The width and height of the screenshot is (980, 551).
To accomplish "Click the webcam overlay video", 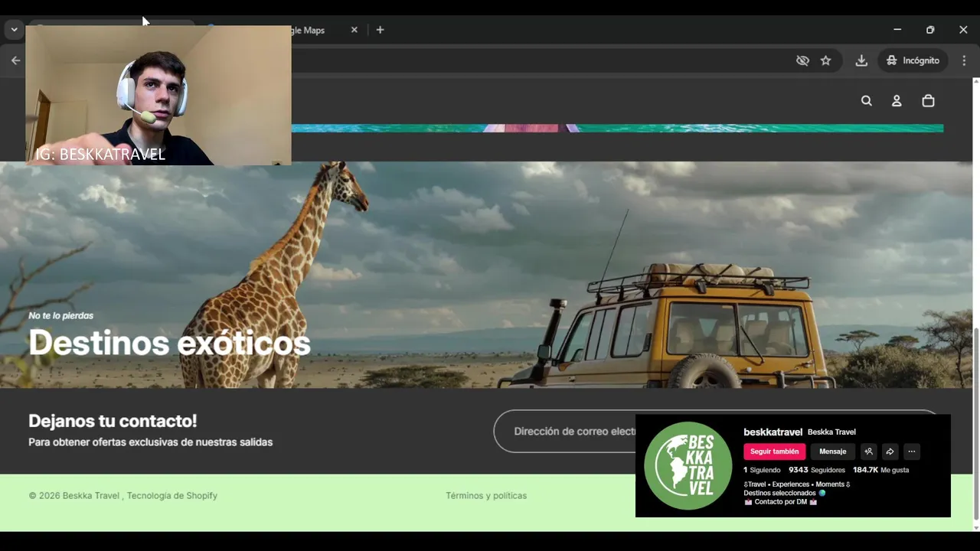I will point(158,95).
